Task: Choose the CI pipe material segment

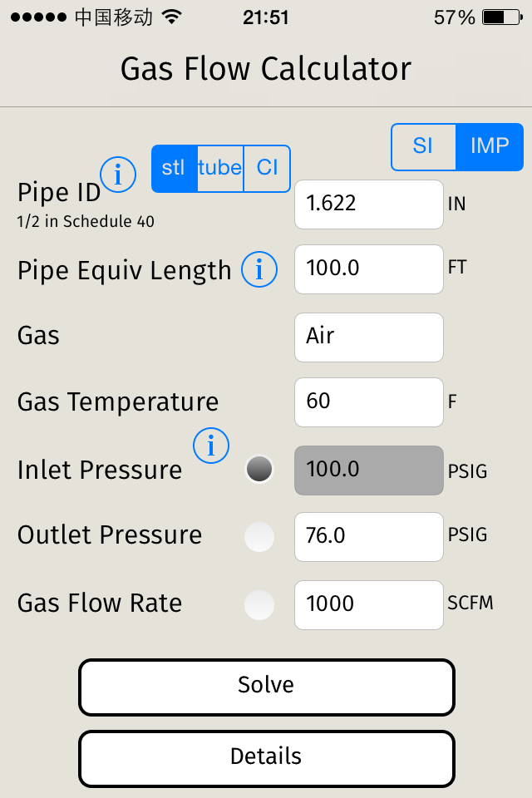Action: [x=267, y=168]
